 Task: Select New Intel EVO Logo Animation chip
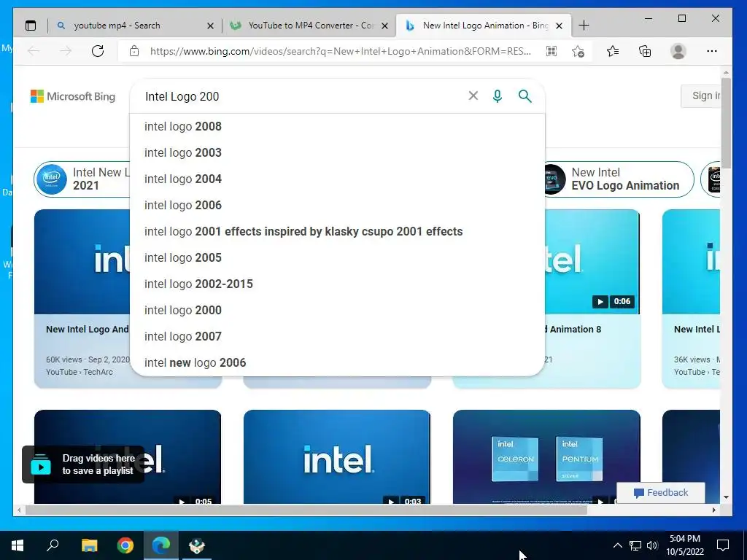(x=619, y=179)
